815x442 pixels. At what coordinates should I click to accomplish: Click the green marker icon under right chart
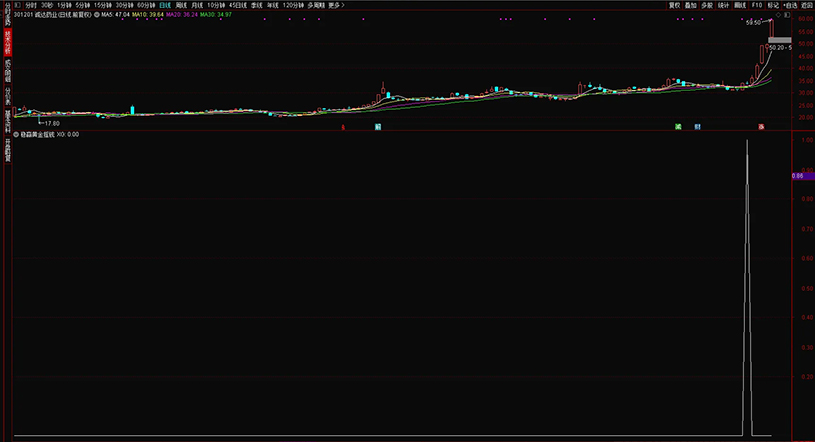678,127
